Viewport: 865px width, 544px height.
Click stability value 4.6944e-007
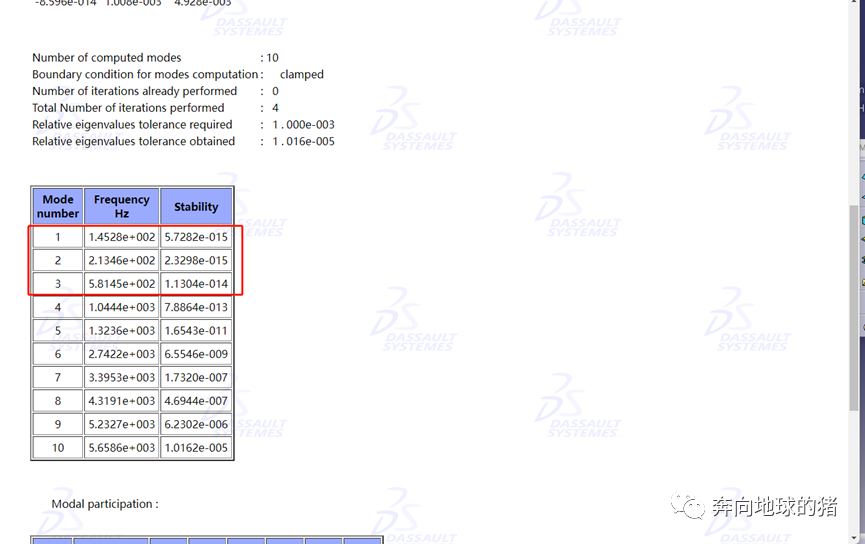(196, 401)
